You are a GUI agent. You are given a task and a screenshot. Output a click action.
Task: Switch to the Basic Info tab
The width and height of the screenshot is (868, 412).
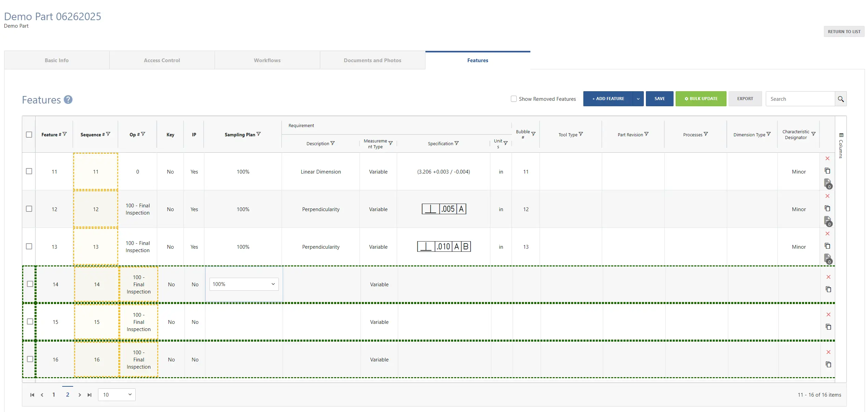56,60
